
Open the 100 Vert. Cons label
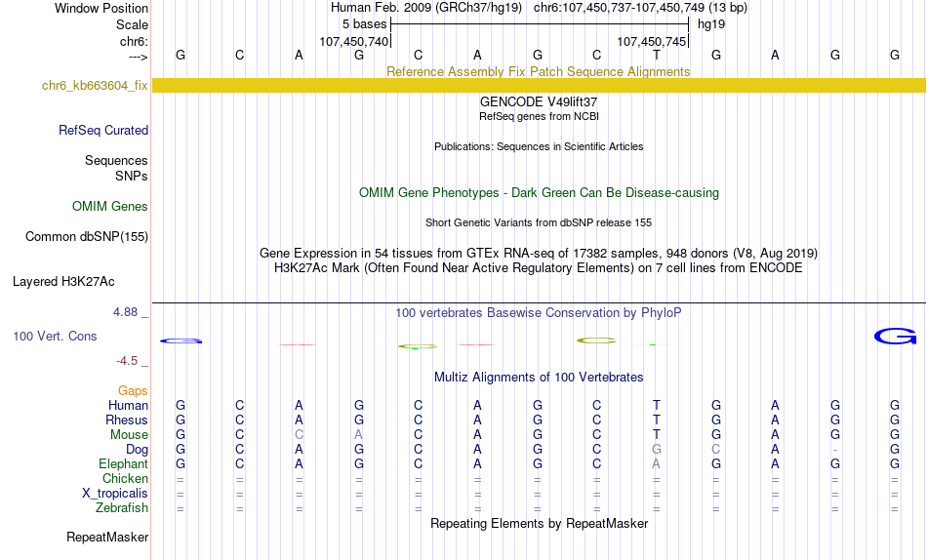coord(55,336)
